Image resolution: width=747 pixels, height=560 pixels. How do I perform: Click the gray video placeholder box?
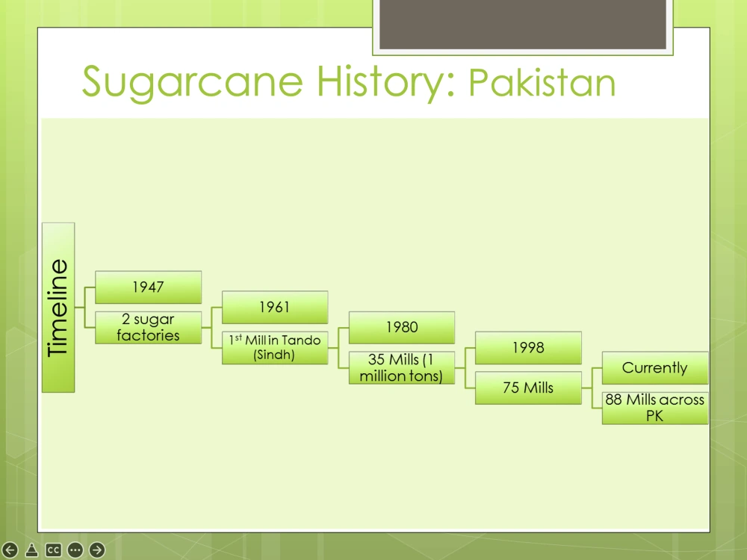click(x=523, y=25)
